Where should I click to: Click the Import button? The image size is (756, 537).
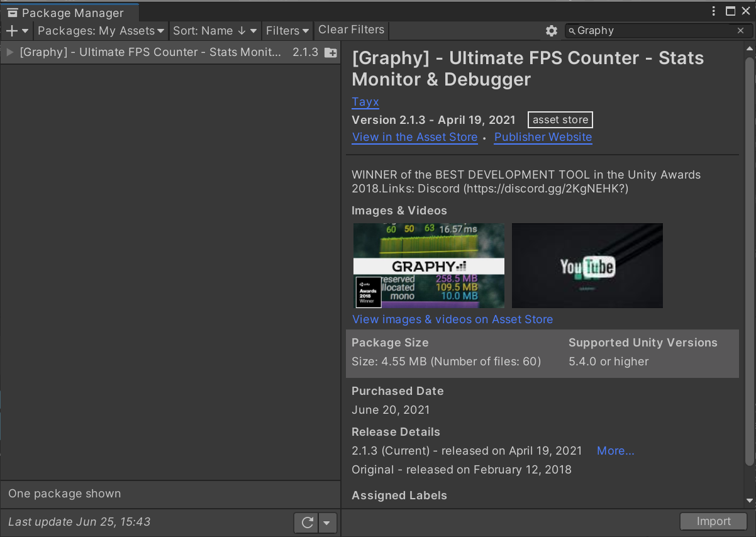tap(713, 521)
